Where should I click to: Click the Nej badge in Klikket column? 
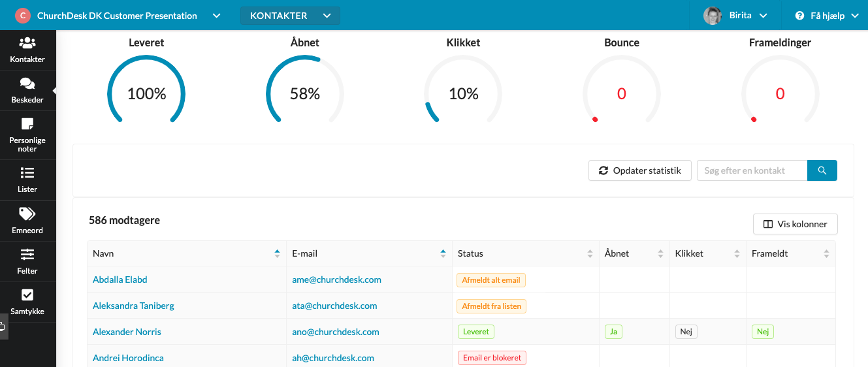click(686, 332)
